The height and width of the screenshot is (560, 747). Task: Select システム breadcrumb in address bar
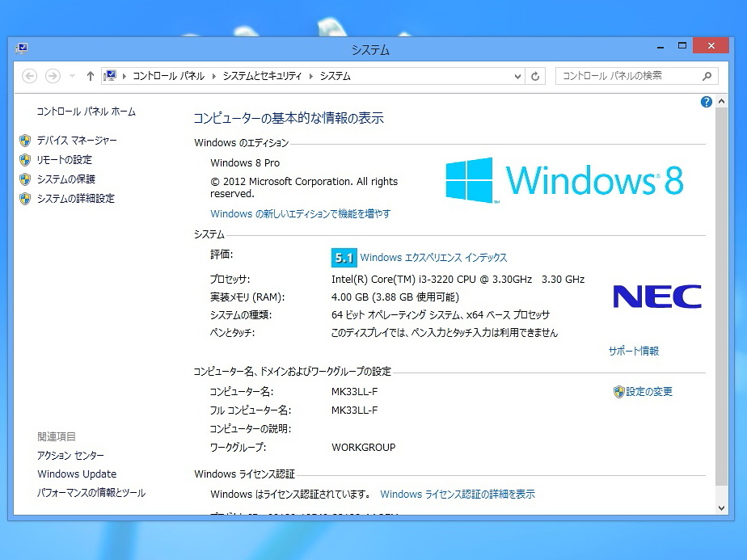coord(336,76)
